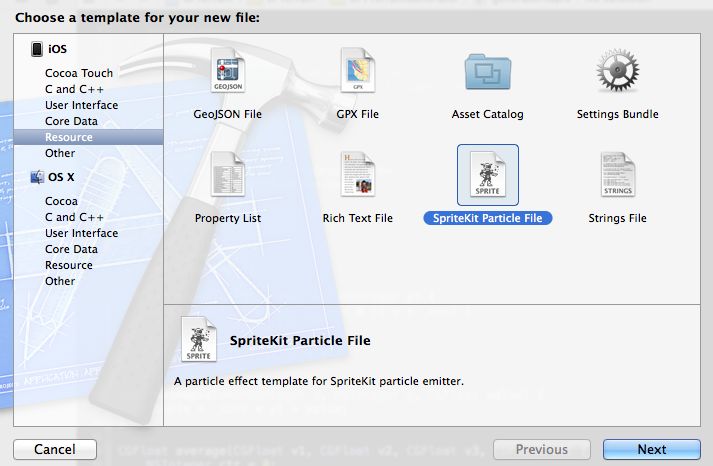
Task: Click the highlighted 'SpriteKit Particle File' label
Action: pos(487,218)
